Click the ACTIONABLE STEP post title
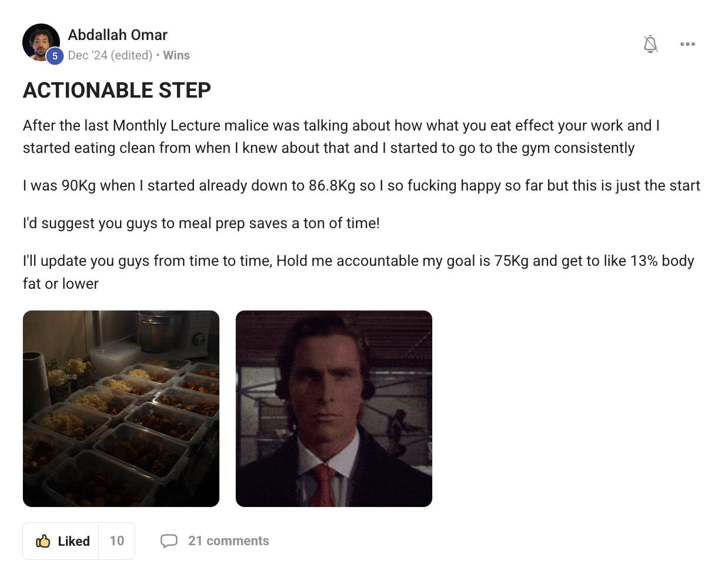This screenshot has width=728, height=574. tap(117, 91)
